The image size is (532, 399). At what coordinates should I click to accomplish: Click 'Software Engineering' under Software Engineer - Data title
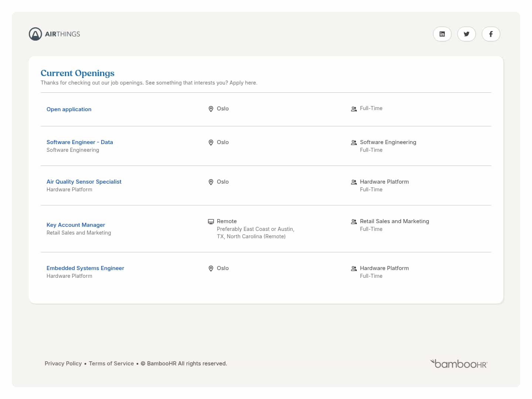pyautogui.click(x=73, y=150)
